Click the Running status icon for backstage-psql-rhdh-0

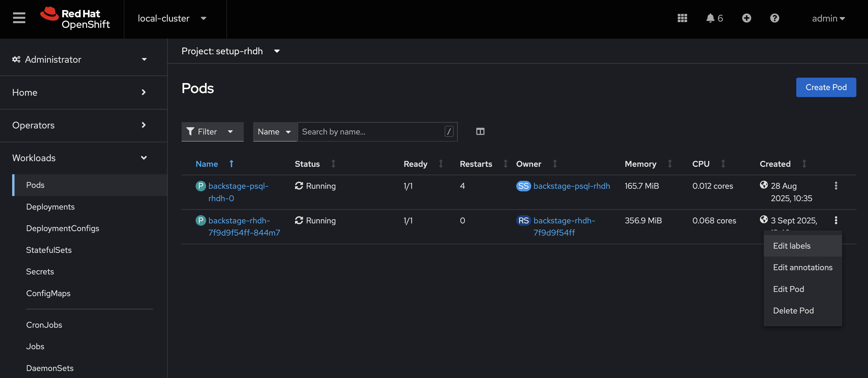[298, 186]
